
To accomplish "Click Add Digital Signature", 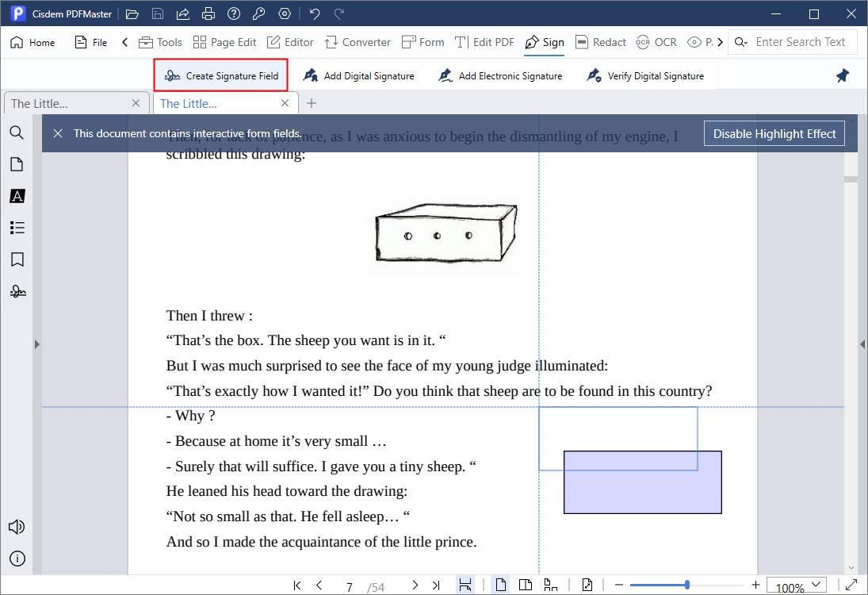I will 359,76.
